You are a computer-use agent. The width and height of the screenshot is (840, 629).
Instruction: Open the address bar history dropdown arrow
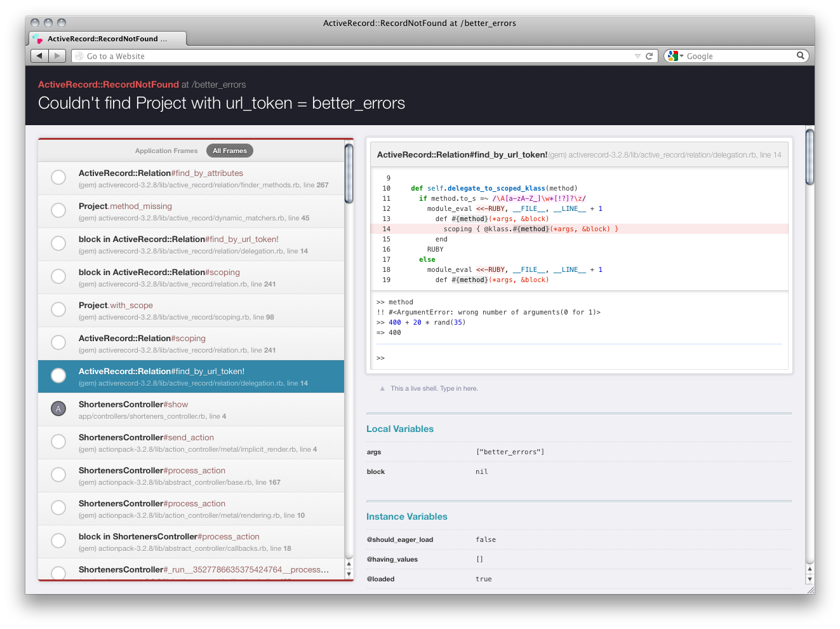tap(637, 56)
